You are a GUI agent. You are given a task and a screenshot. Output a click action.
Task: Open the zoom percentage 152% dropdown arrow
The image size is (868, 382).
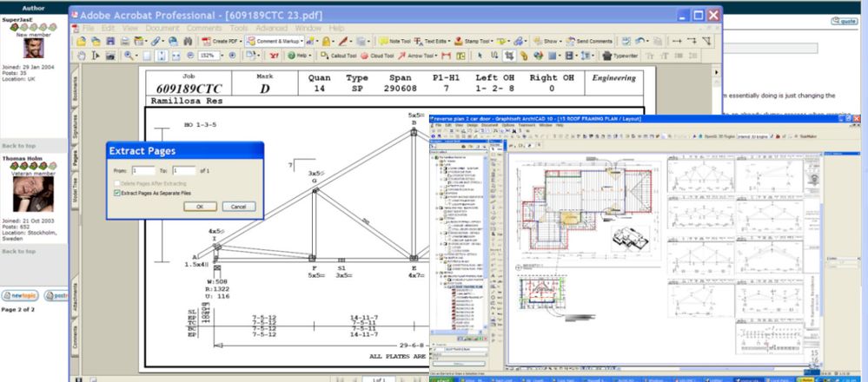click(x=222, y=56)
